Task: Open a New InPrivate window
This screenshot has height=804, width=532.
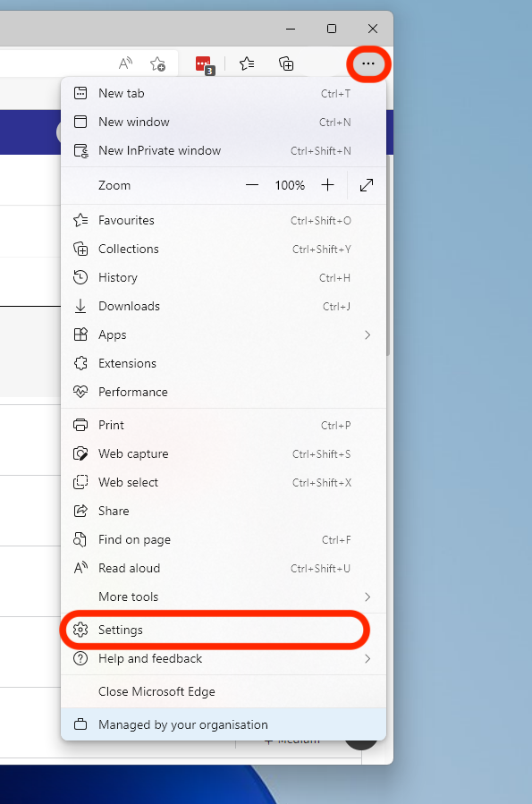Action: (224, 151)
